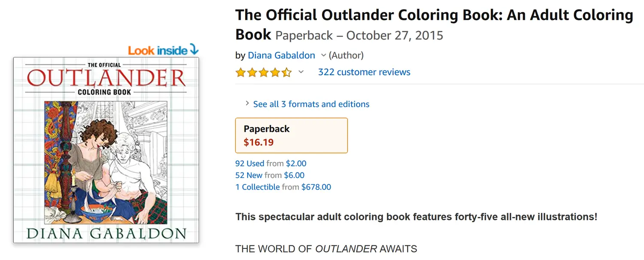Expand the star ratings breakdown chevron
The image size is (644, 260).
pos(301,72)
